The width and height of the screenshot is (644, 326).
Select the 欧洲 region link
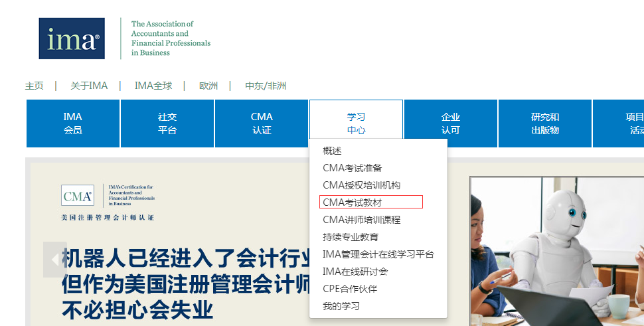click(x=208, y=86)
